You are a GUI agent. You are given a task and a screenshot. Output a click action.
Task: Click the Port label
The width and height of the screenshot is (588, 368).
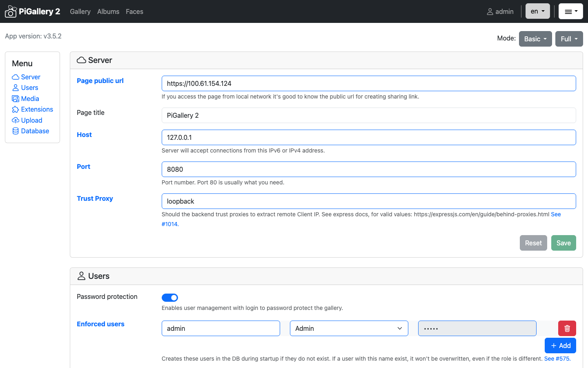coord(83,166)
